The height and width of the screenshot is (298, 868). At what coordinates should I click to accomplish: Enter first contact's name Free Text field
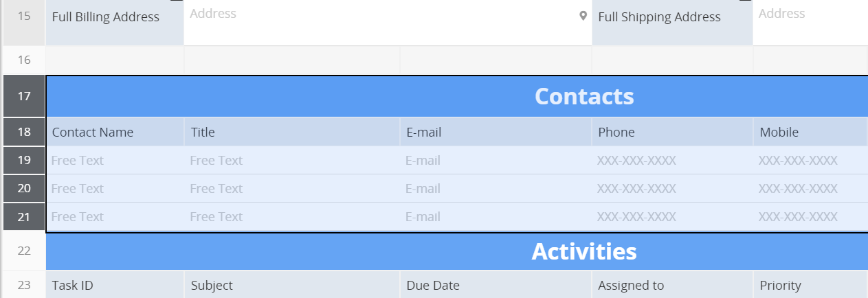[114, 161]
